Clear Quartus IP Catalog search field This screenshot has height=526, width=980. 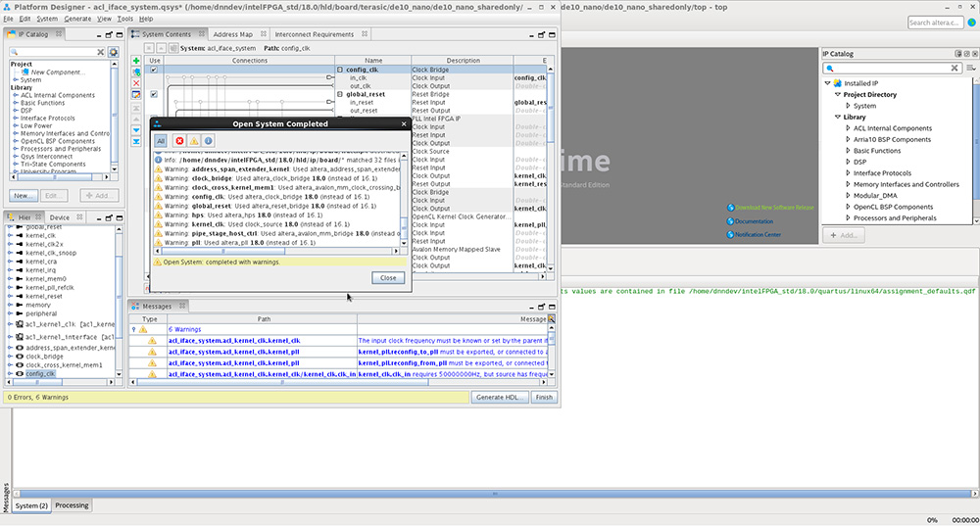point(955,68)
